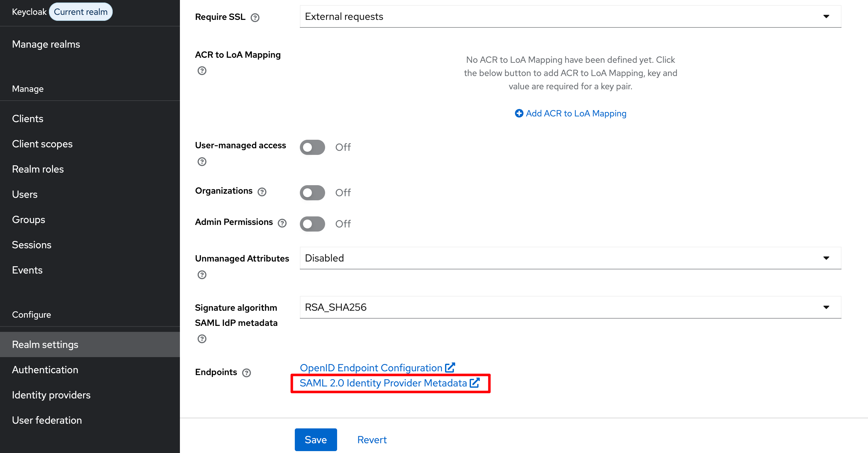Click the Require SSL help icon
868x453 pixels.
pyautogui.click(x=255, y=18)
